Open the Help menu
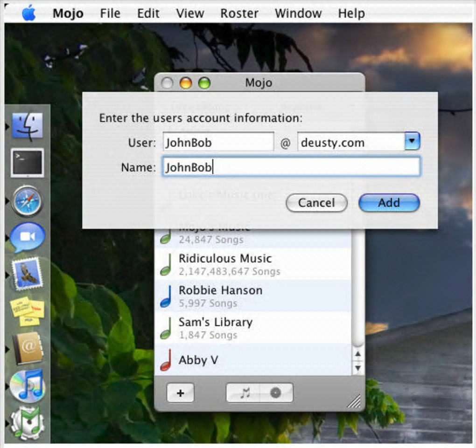 [351, 14]
